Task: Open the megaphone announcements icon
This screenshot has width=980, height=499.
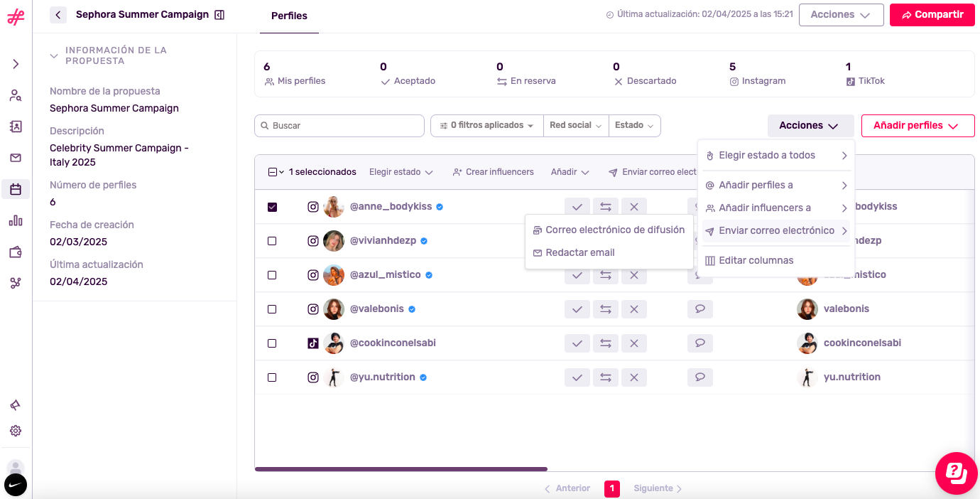Action: pyautogui.click(x=16, y=405)
